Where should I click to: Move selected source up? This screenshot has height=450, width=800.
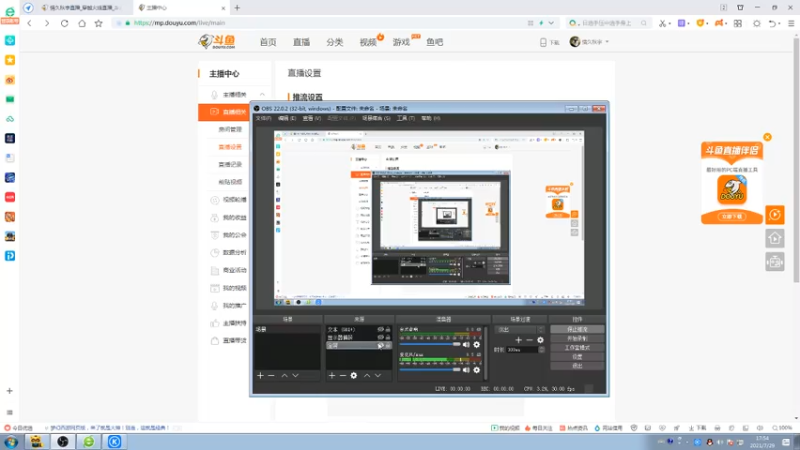tap(367, 376)
